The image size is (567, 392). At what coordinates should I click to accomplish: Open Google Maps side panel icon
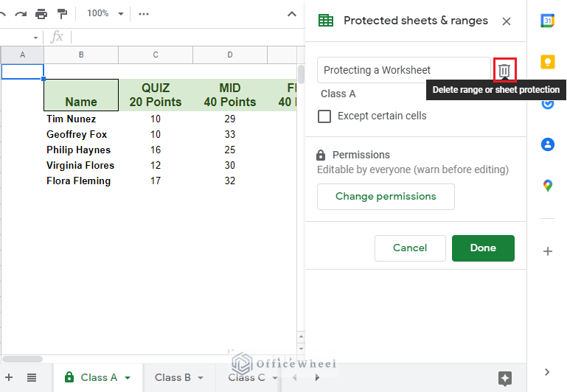(x=547, y=186)
